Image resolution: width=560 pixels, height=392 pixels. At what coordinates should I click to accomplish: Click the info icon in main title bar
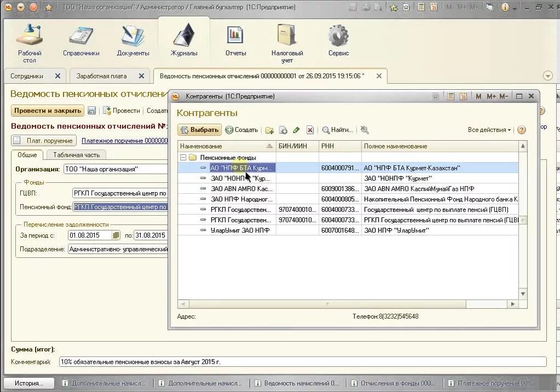click(505, 7)
